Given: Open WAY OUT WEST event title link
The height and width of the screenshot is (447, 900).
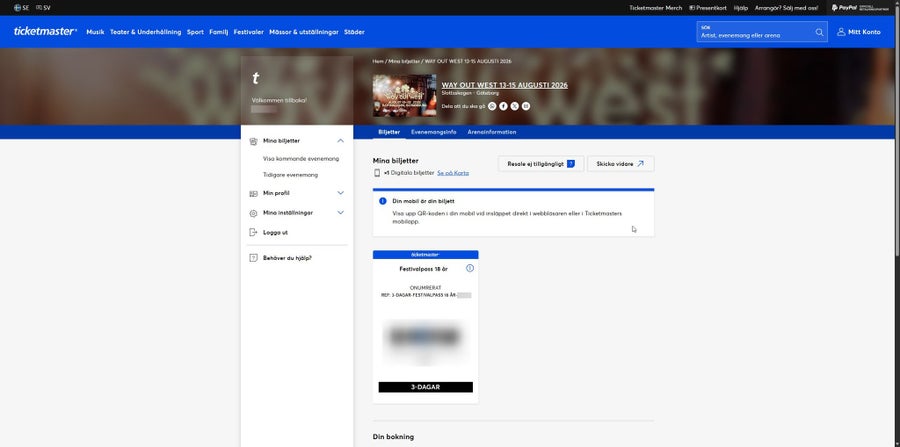Looking at the screenshot, I should 505,85.
